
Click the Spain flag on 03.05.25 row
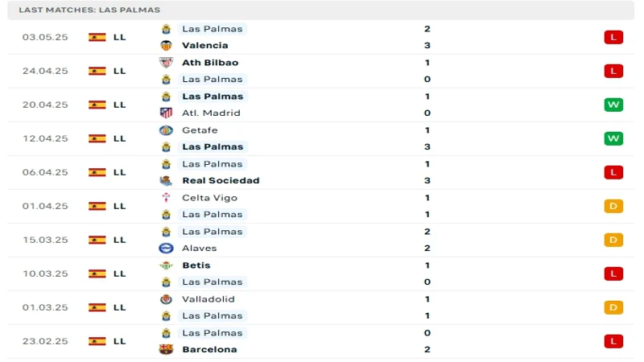[x=97, y=37]
